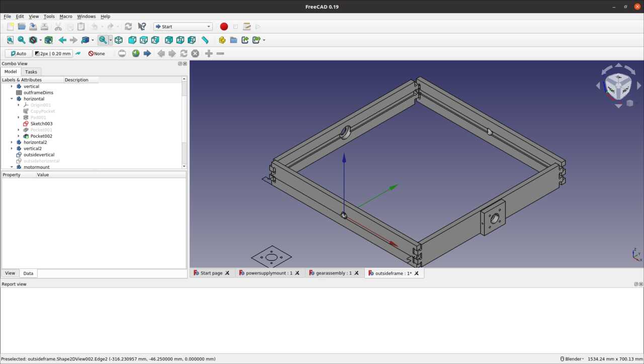The image size is (644, 364).
Task: Set the bottom view cube icon
Action: [180, 40]
